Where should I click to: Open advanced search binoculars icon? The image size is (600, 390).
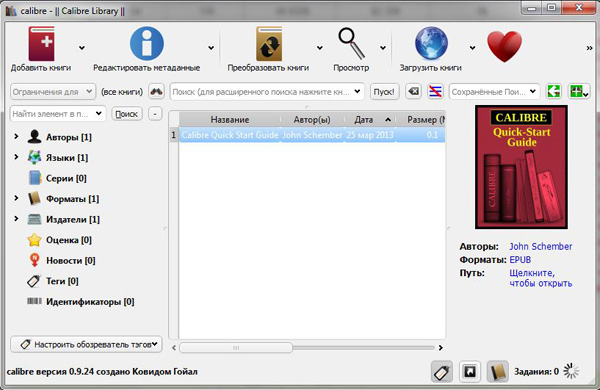click(x=156, y=91)
